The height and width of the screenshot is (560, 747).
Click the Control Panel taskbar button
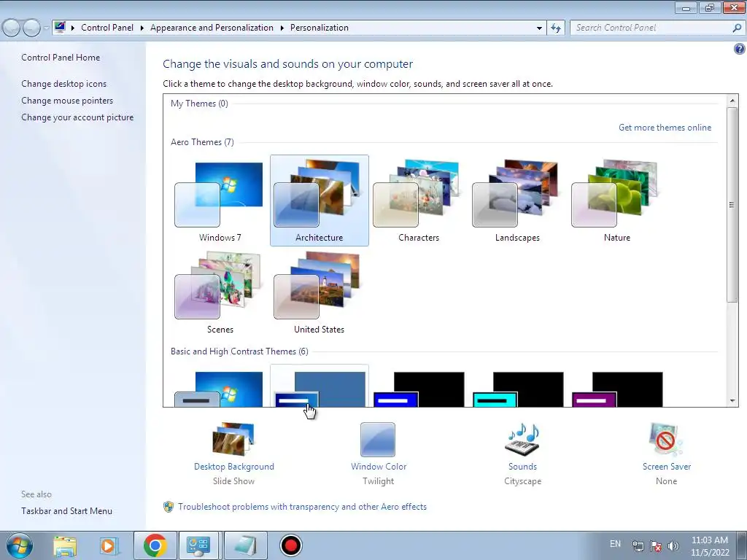coord(198,545)
